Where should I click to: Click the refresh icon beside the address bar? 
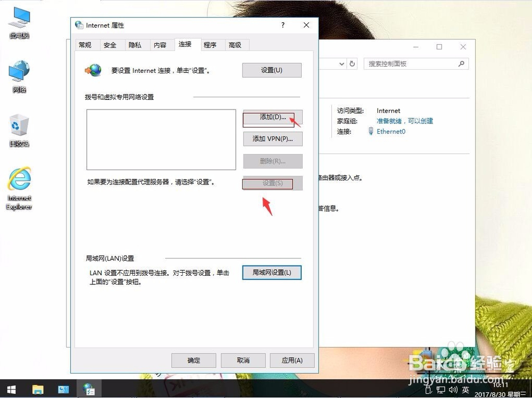pyautogui.click(x=353, y=63)
